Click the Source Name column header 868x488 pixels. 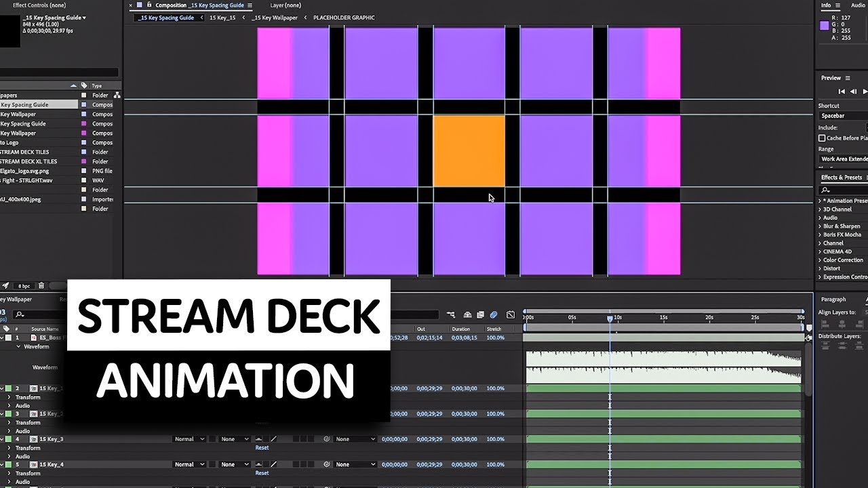click(45, 329)
